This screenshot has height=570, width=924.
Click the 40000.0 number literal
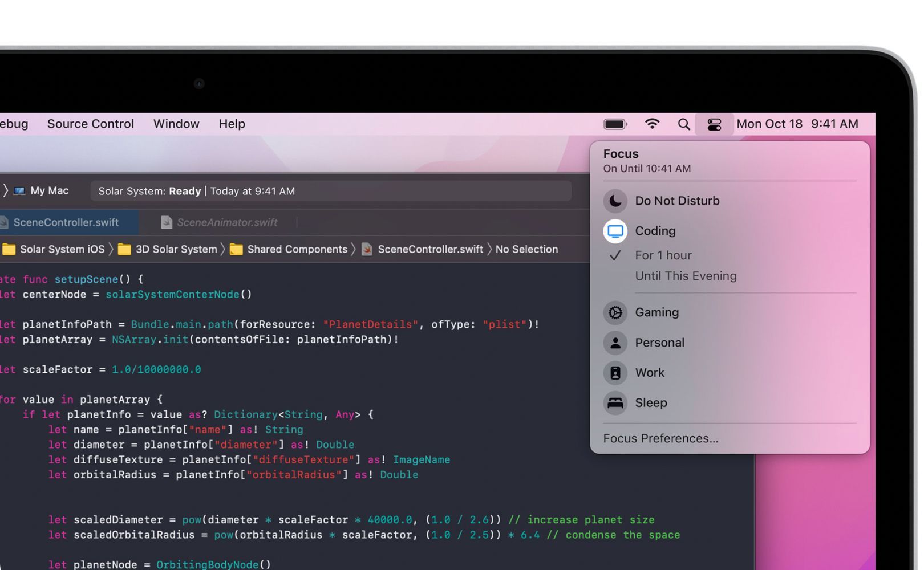pyautogui.click(x=390, y=520)
